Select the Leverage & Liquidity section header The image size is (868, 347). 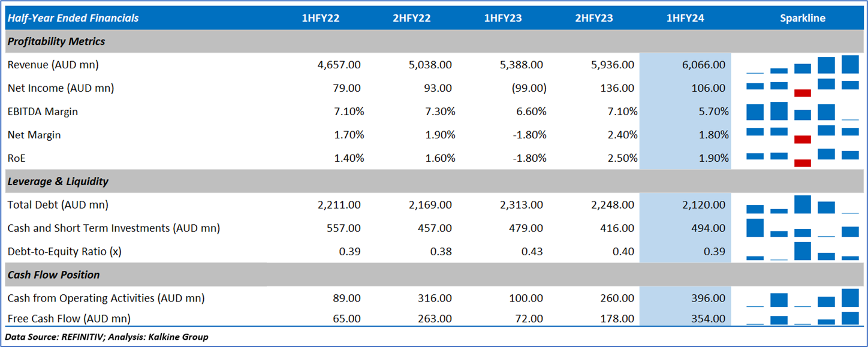pyautogui.click(x=58, y=181)
